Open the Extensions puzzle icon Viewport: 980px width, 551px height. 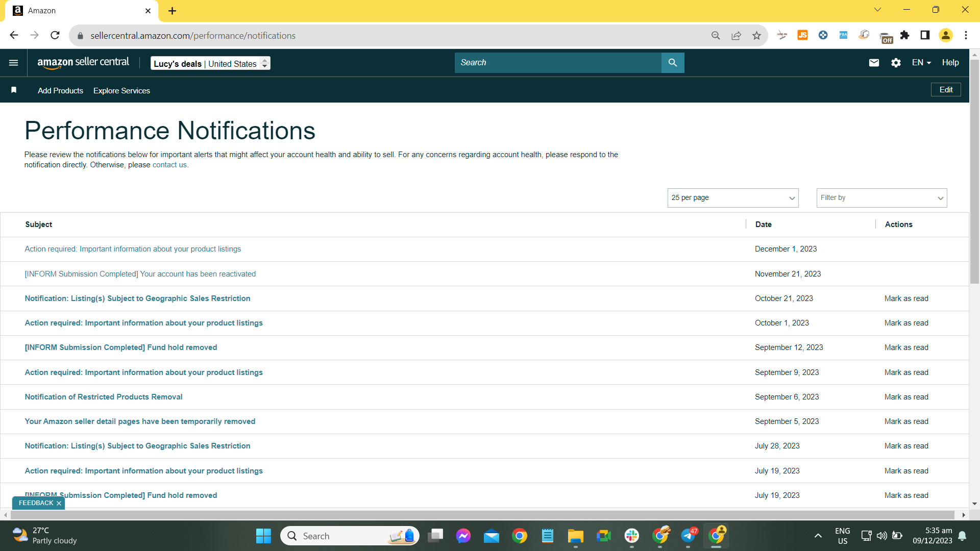coord(904,35)
